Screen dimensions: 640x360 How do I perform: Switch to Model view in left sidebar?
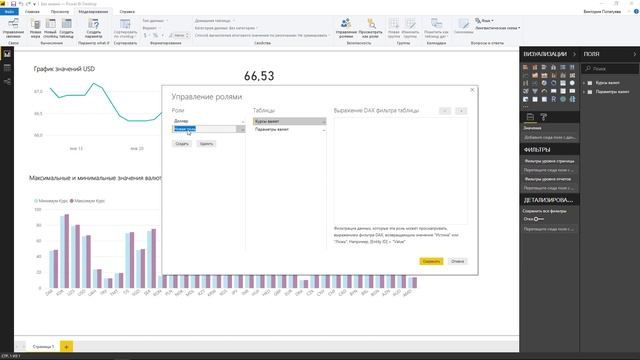(7, 82)
